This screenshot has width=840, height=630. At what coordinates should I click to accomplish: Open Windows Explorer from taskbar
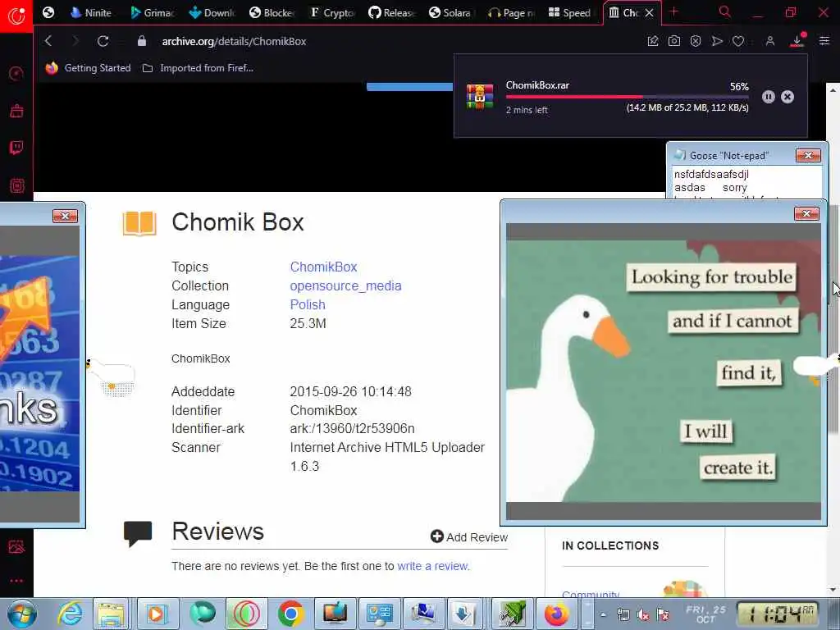point(111,614)
